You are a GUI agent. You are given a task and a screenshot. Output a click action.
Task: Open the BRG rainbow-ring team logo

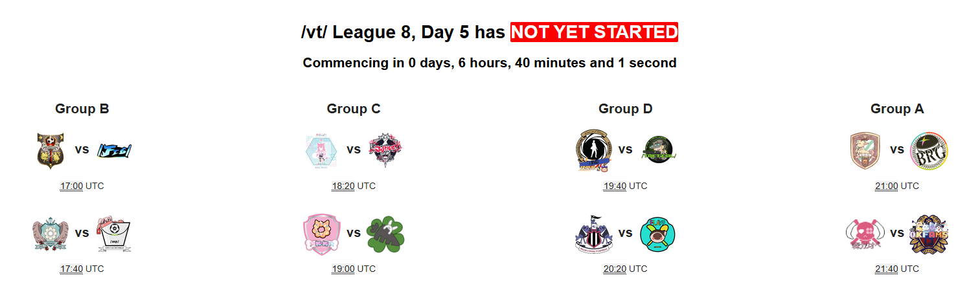point(929,151)
